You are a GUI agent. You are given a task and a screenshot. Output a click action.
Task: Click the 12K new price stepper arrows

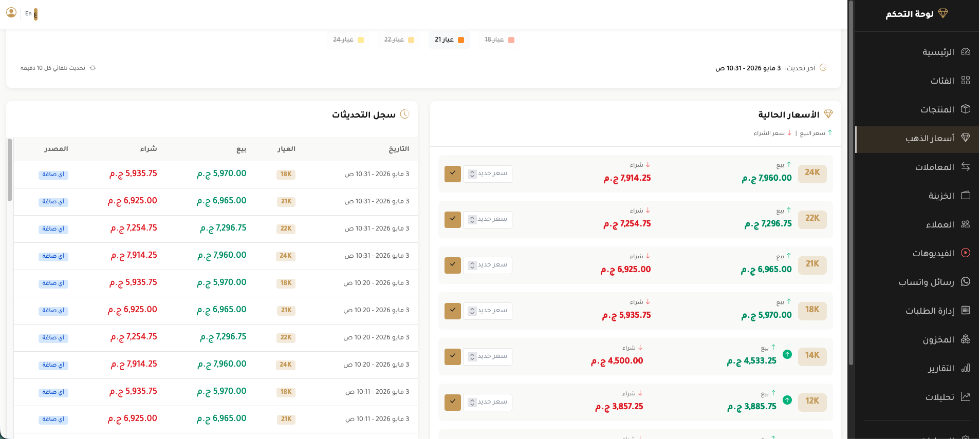click(472, 403)
